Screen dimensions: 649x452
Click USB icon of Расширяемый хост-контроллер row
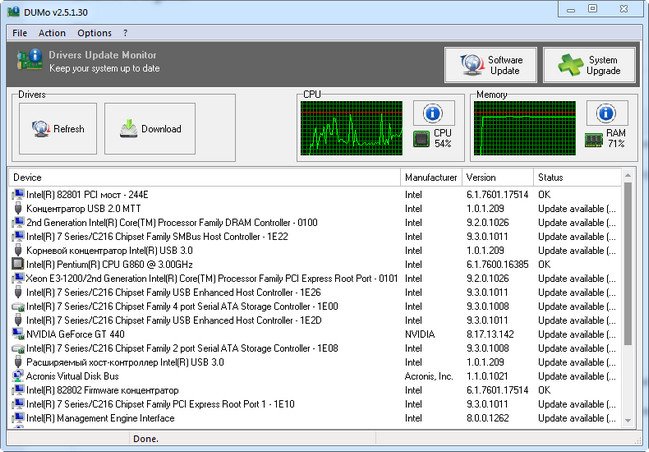click(x=18, y=362)
